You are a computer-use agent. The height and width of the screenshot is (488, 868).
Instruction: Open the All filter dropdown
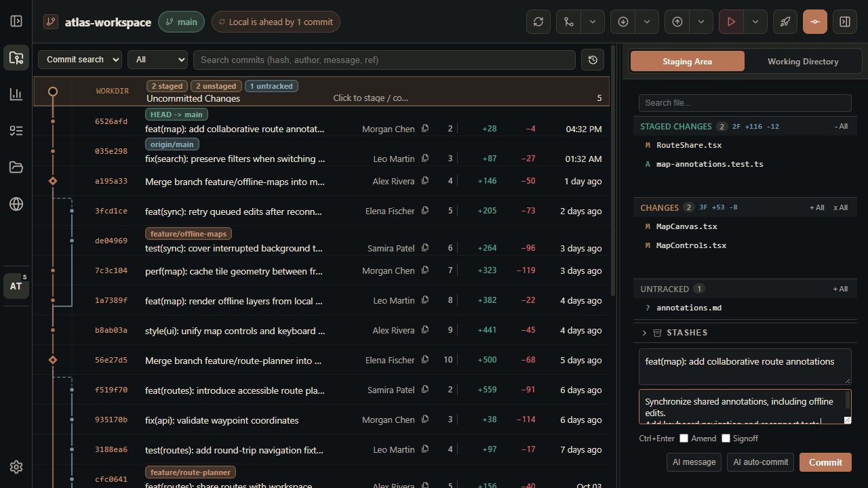point(157,60)
